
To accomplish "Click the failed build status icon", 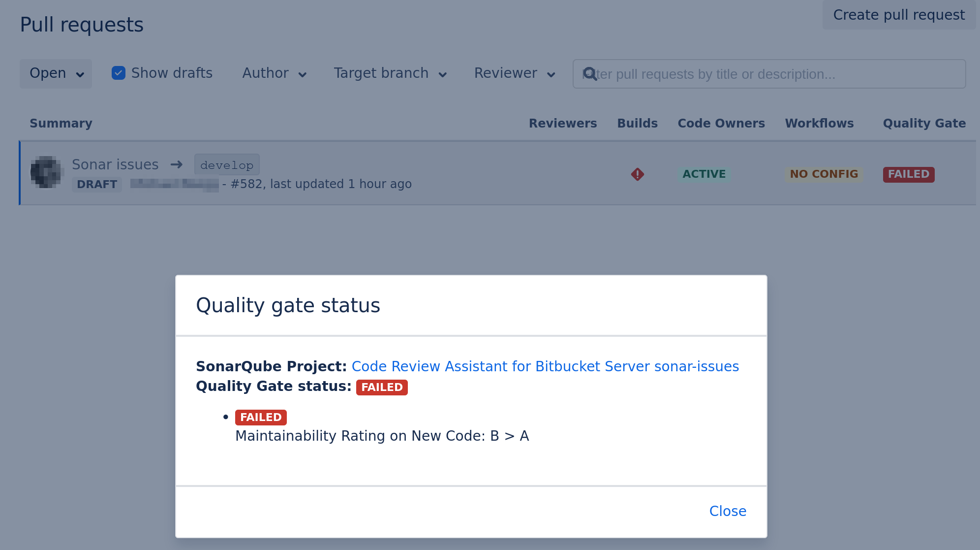I will tap(637, 174).
